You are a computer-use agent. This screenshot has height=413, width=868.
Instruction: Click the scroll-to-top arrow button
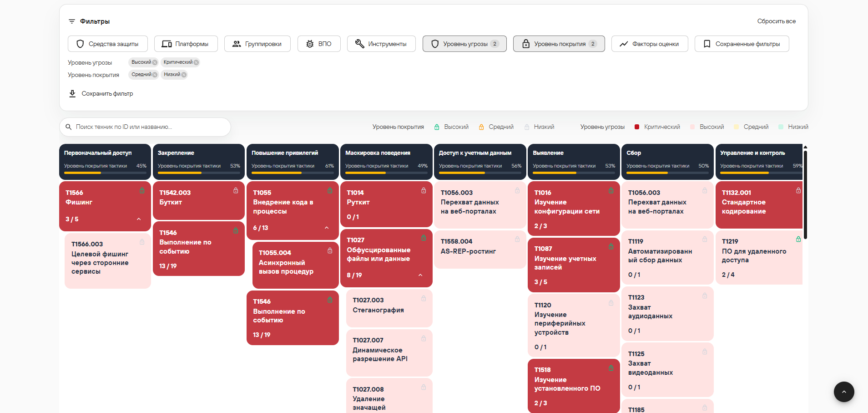(x=844, y=392)
